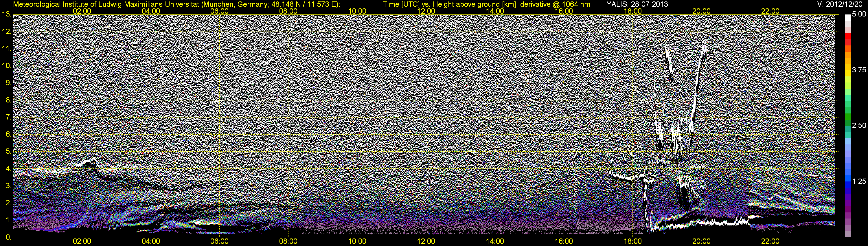
Task: Click the 6. height axis label
Action: click(8, 135)
